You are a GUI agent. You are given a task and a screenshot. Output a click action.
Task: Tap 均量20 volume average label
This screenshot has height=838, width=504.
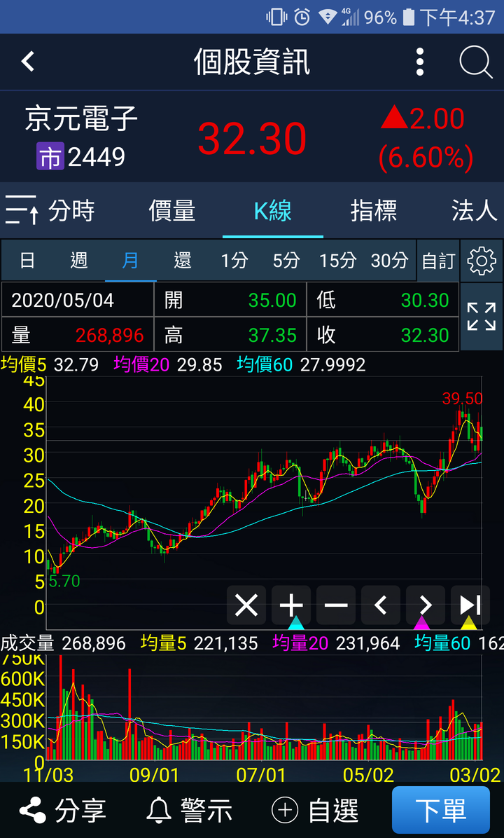pos(300,643)
